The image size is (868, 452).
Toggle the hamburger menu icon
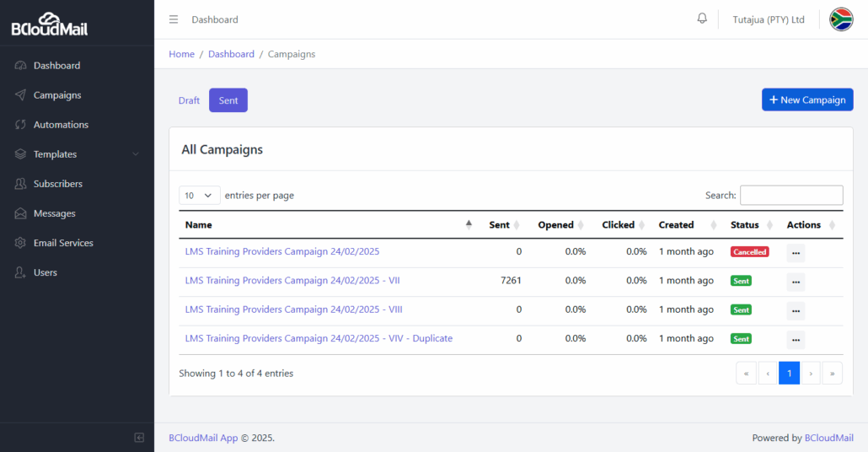point(174,19)
